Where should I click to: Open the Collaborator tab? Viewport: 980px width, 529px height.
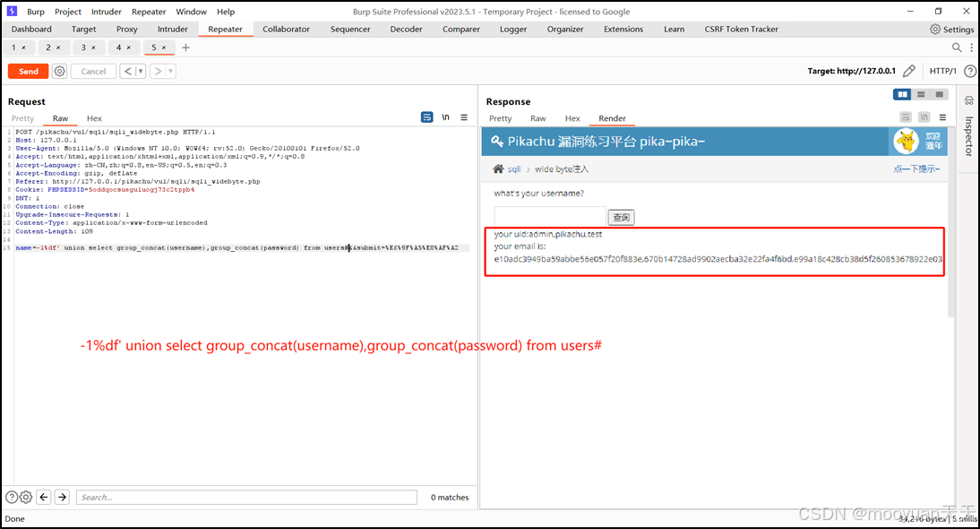click(286, 30)
